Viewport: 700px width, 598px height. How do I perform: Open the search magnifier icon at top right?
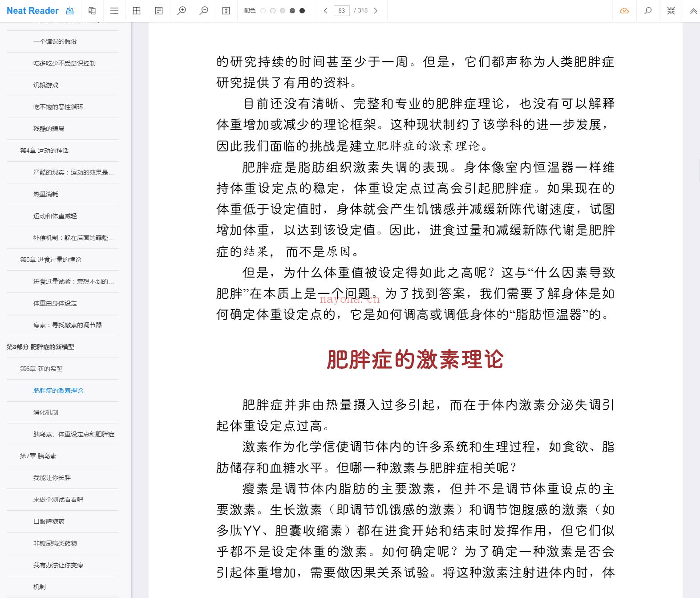648,11
